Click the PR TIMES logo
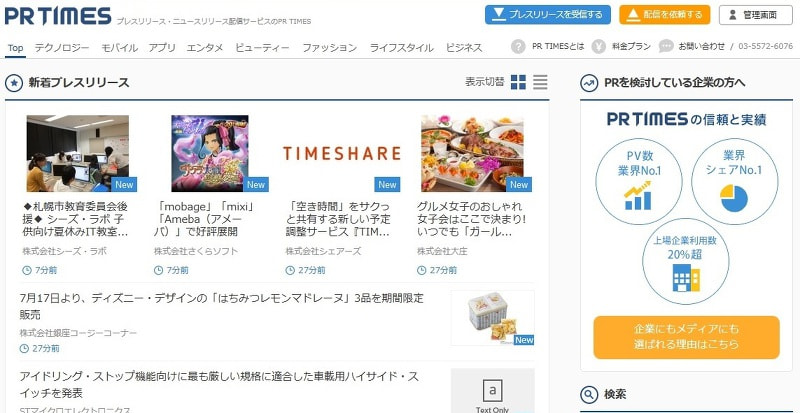Viewport: 800px width, 413px height. 56,15
